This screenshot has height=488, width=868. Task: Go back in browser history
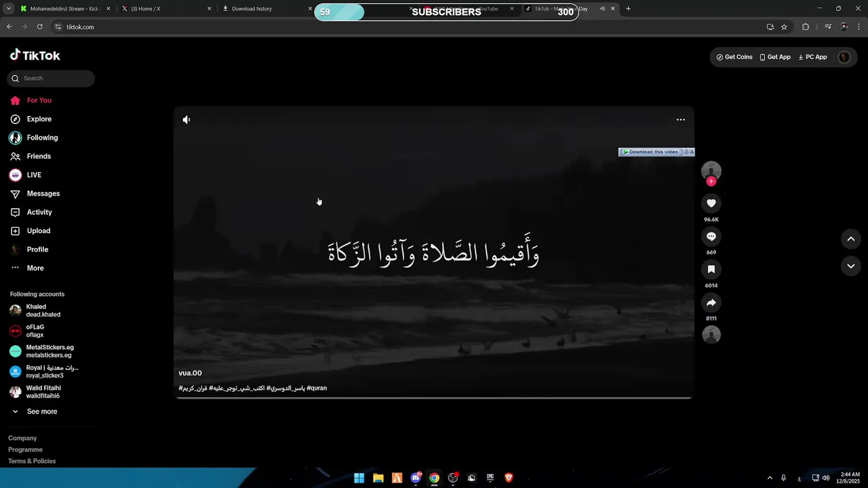[9, 27]
